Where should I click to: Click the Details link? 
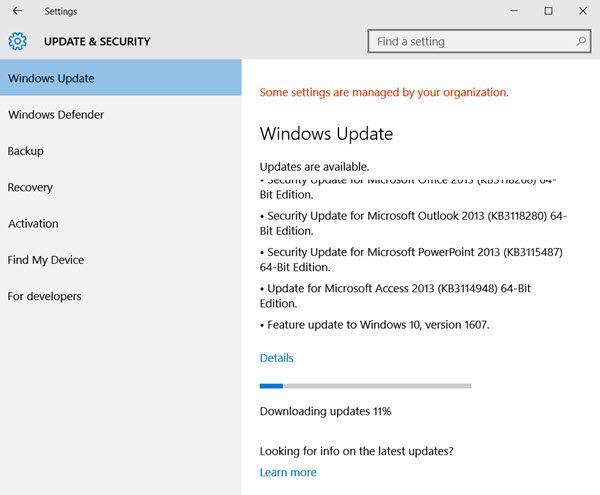click(x=276, y=358)
